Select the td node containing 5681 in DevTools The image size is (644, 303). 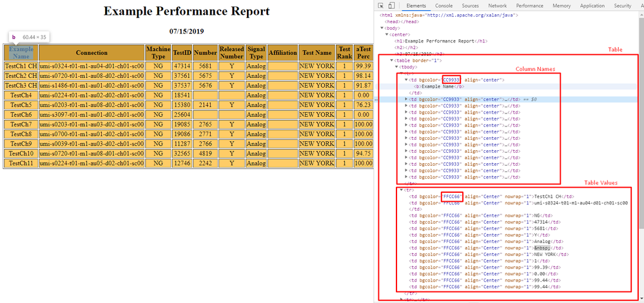pos(483,229)
